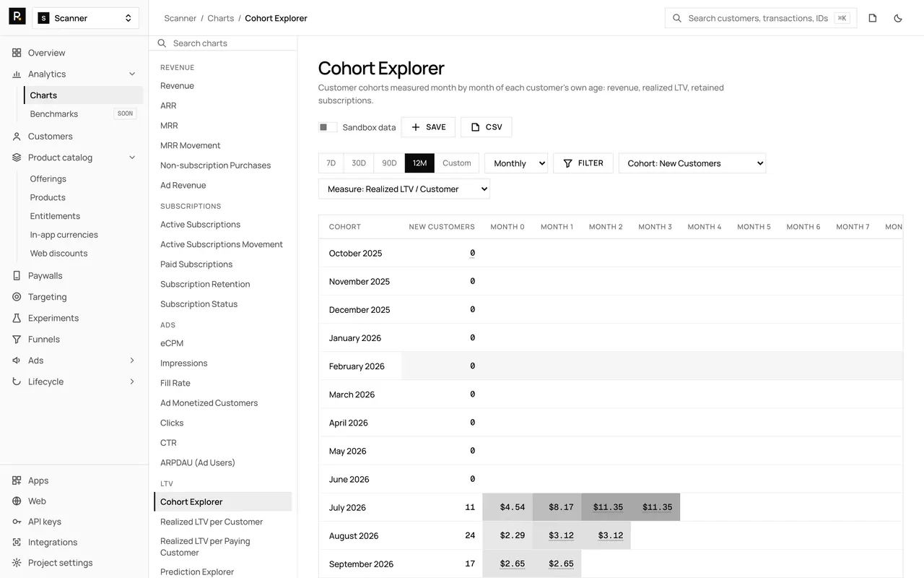Toggle dark mode moon icon
Screen dimensions: 924x578
click(x=898, y=18)
